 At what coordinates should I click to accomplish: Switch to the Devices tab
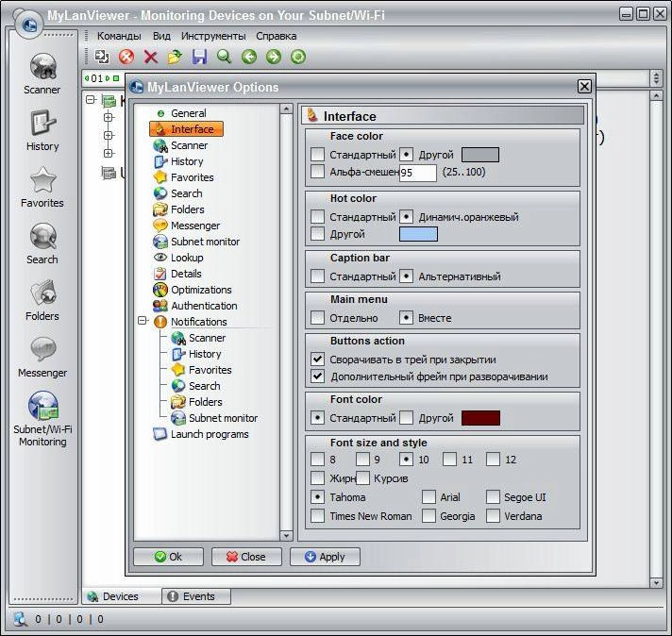click(x=121, y=596)
